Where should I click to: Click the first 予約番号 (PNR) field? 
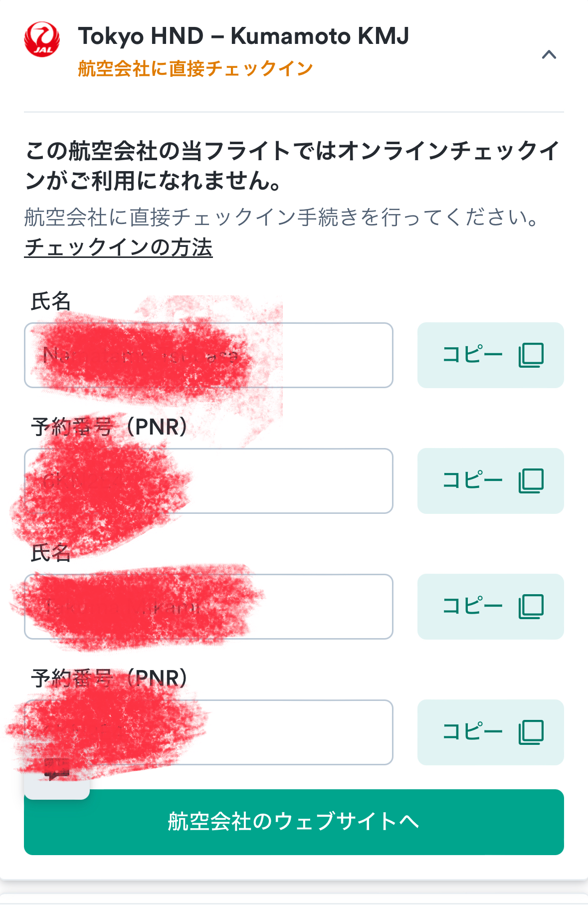289,481
